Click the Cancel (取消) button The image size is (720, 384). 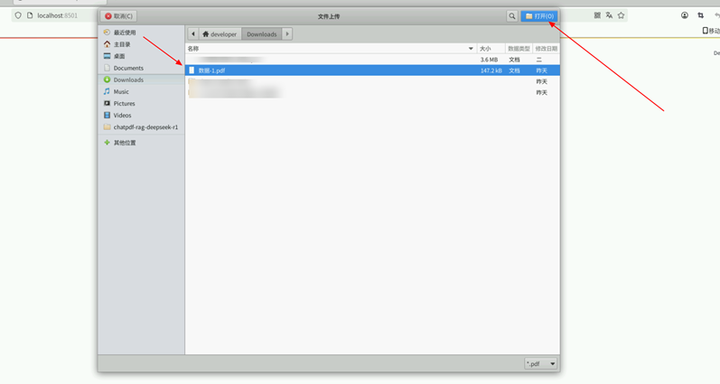(119, 16)
